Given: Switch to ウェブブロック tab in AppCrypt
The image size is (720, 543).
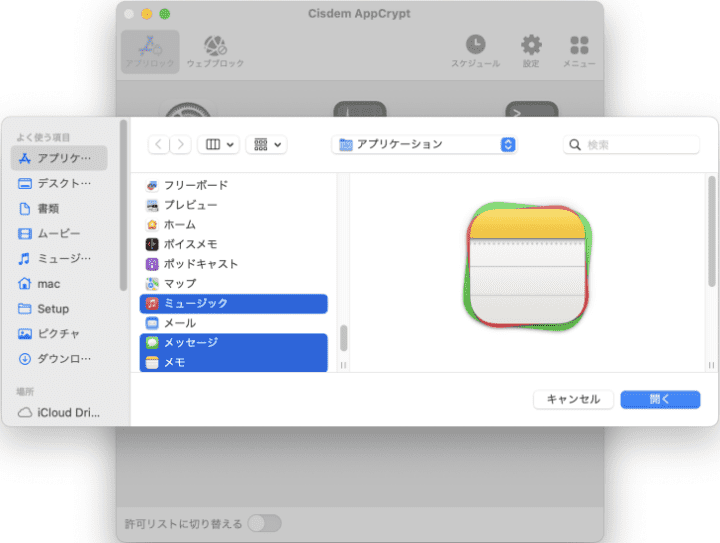Looking at the screenshot, I should coord(215,51).
